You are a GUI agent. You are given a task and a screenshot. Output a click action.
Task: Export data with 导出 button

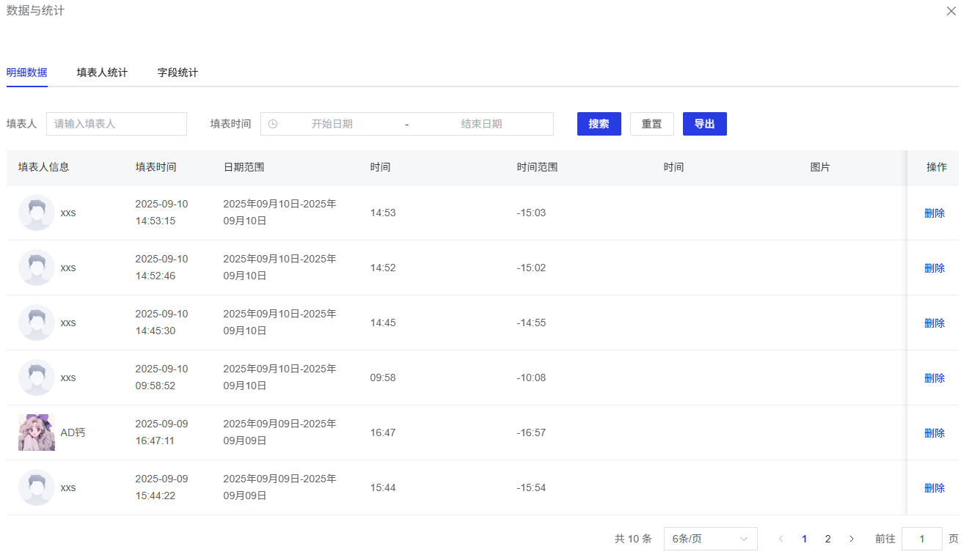pos(704,124)
